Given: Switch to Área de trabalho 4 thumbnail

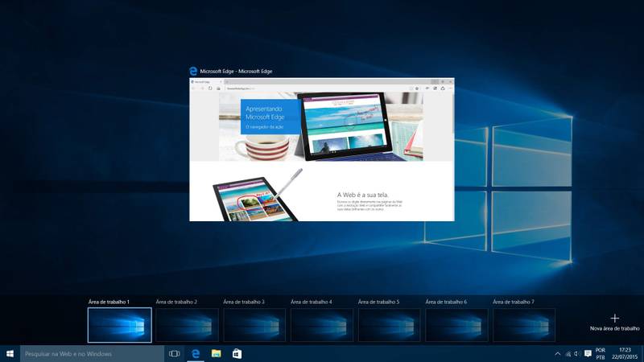Looking at the screenshot, I should pos(321,325).
